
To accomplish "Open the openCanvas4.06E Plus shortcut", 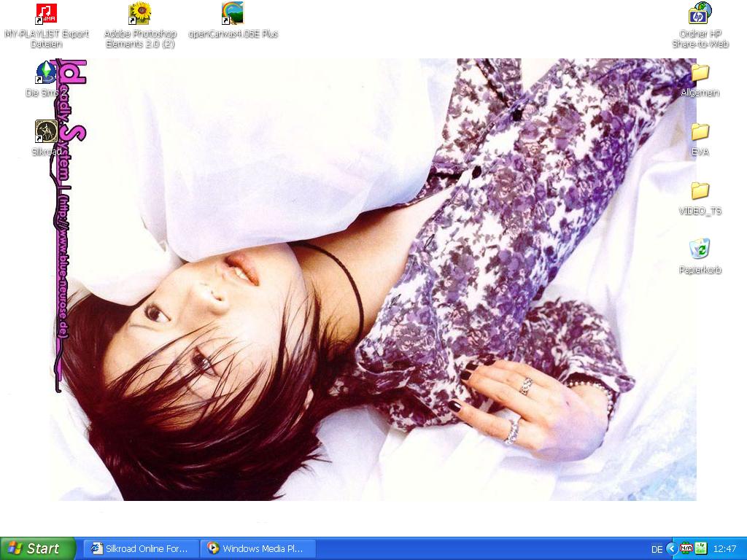I will 233,14.
